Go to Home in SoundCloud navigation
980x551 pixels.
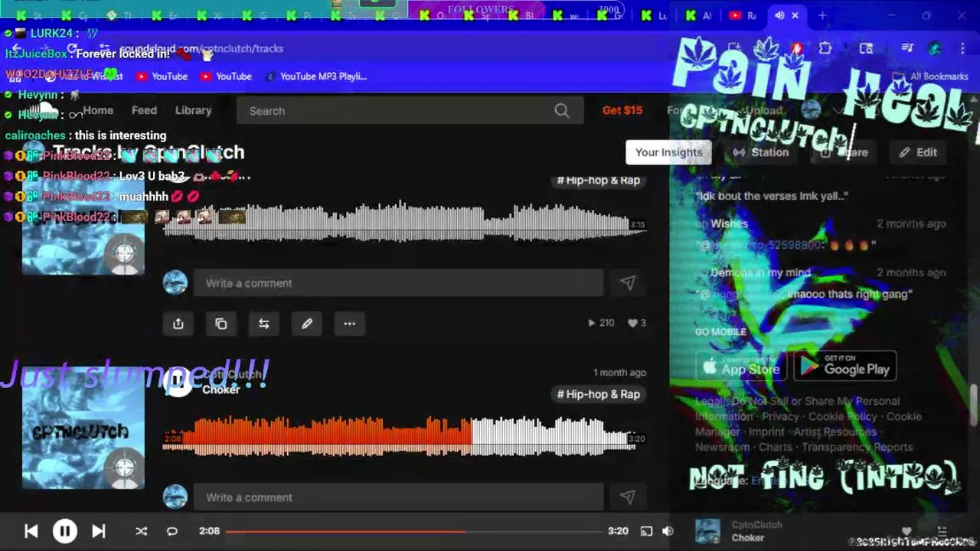[x=98, y=110]
